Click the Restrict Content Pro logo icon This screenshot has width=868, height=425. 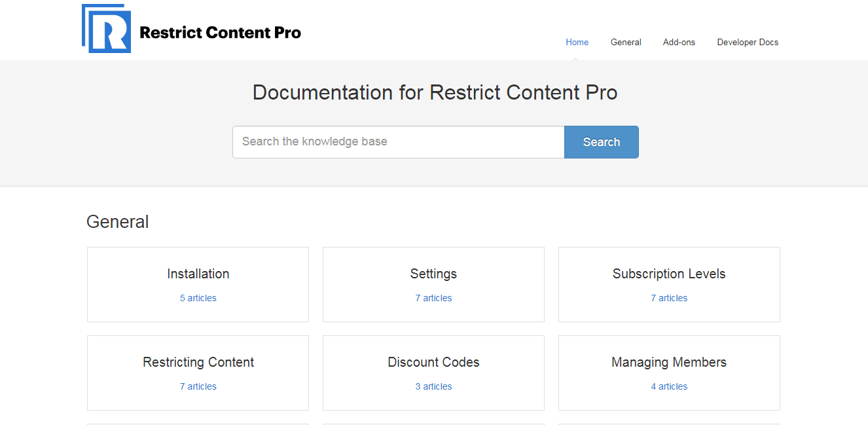(x=106, y=28)
